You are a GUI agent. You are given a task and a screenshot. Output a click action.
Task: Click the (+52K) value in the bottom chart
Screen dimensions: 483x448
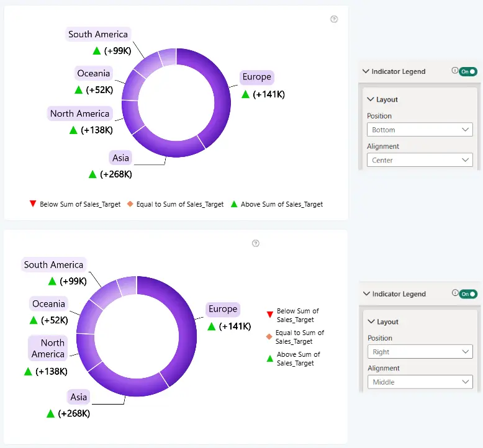[54, 320]
